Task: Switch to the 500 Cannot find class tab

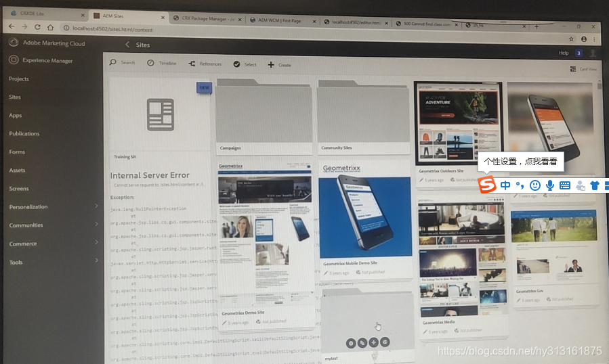Action: tap(427, 24)
